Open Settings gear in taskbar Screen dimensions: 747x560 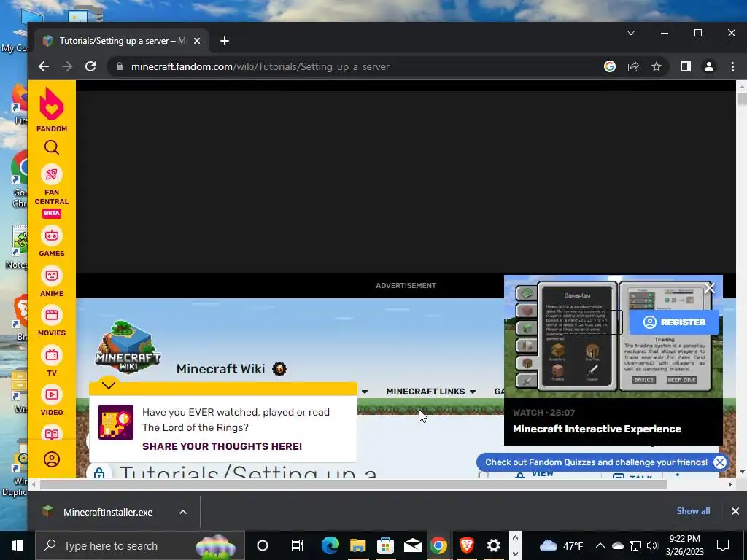494,545
